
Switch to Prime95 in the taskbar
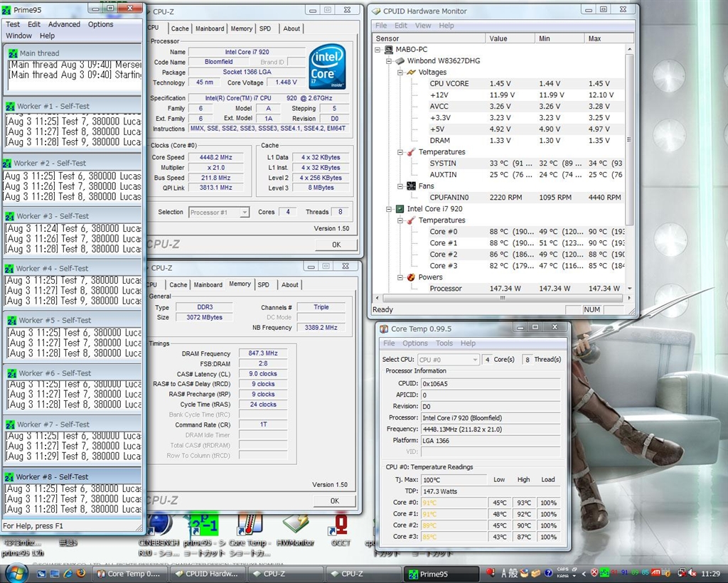click(441, 574)
